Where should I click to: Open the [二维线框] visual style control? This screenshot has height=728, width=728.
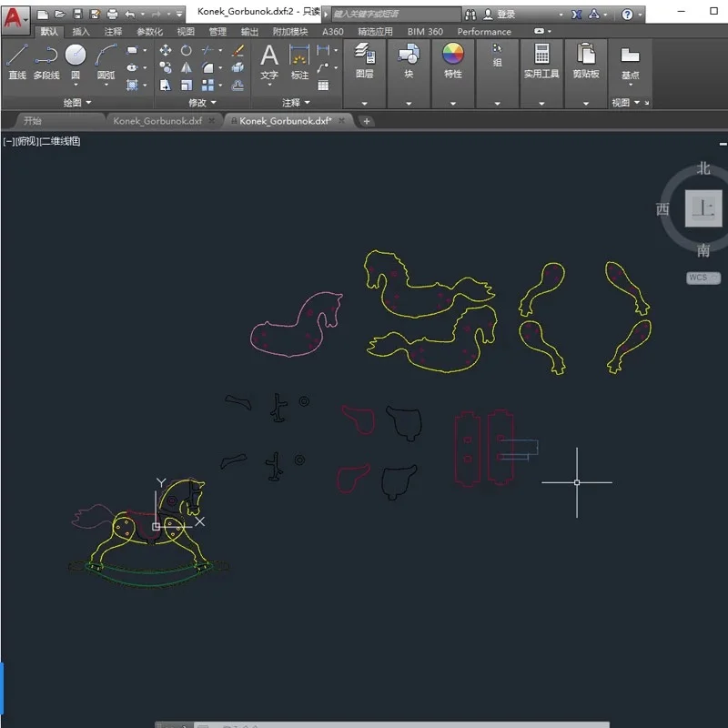[60, 141]
